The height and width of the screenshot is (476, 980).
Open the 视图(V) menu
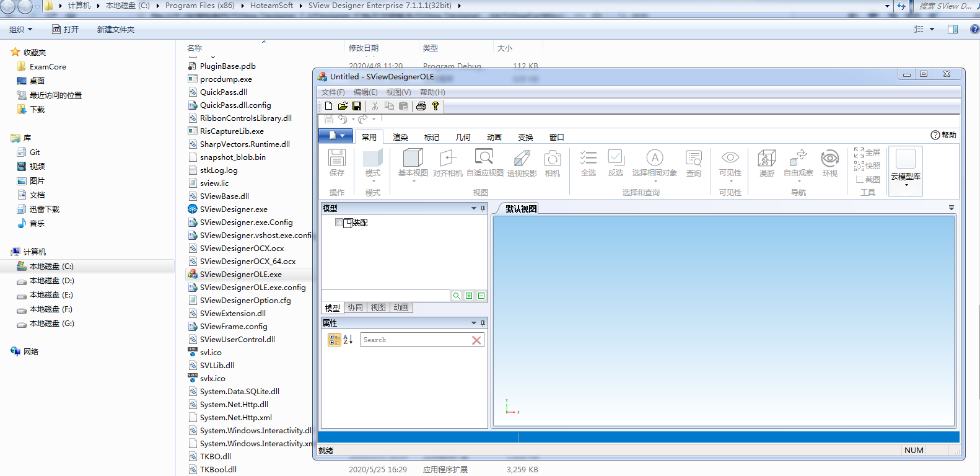398,92
